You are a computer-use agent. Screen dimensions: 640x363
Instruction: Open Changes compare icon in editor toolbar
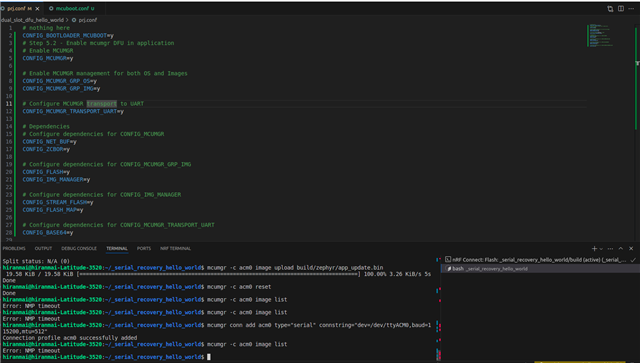[610, 9]
